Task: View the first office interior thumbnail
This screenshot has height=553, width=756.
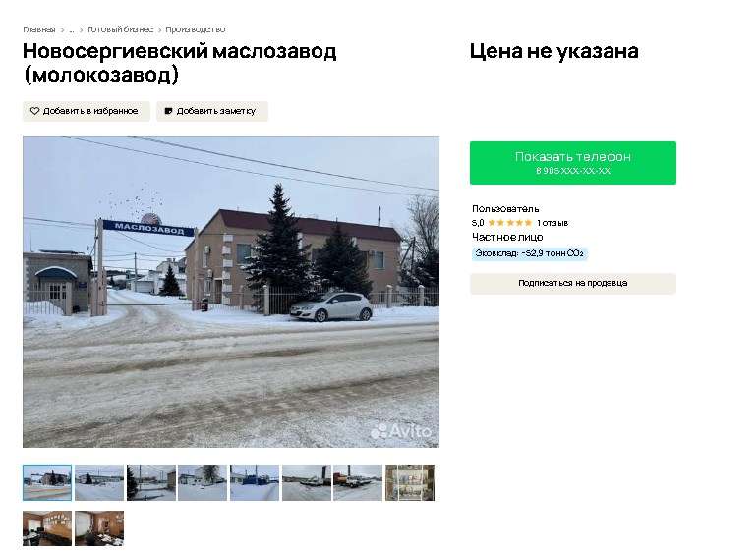Action: pyautogui.click(x=47, y=528)
